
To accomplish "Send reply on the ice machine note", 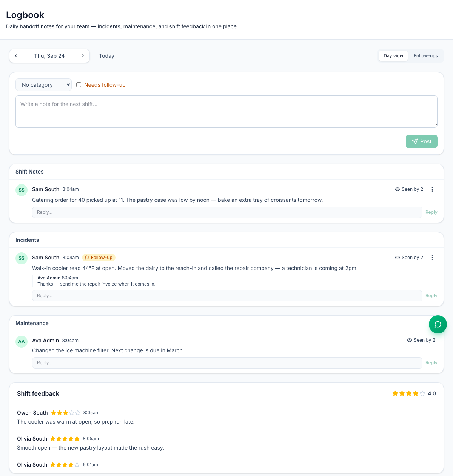I will 431,363.
